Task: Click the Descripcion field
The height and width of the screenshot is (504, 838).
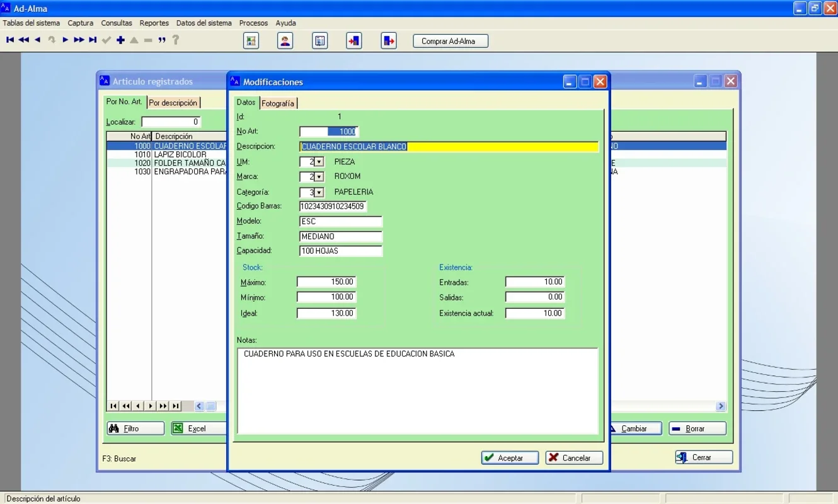Action: click(449, 147)
